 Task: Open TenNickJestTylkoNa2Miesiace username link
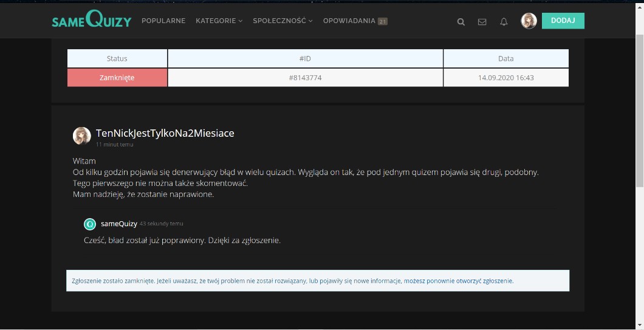pos(165,133)
